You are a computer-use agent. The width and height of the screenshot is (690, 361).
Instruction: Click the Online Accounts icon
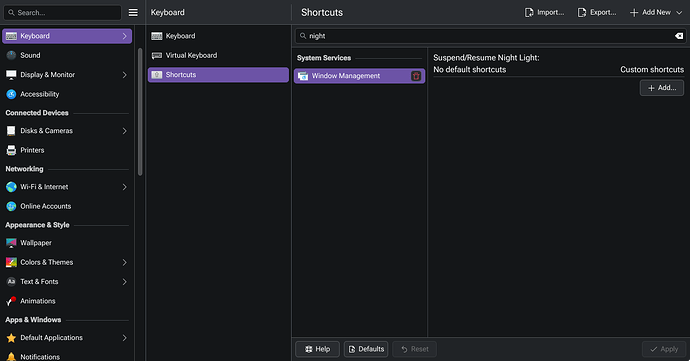pyautogui.click(x=11, y=206)
